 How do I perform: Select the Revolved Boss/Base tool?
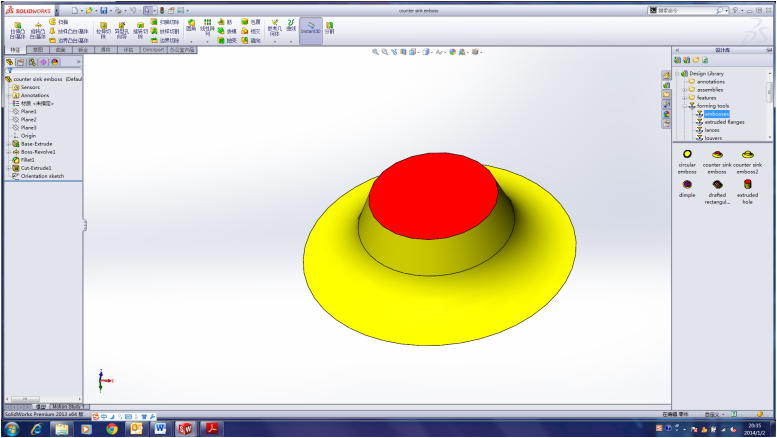point(38,30)
